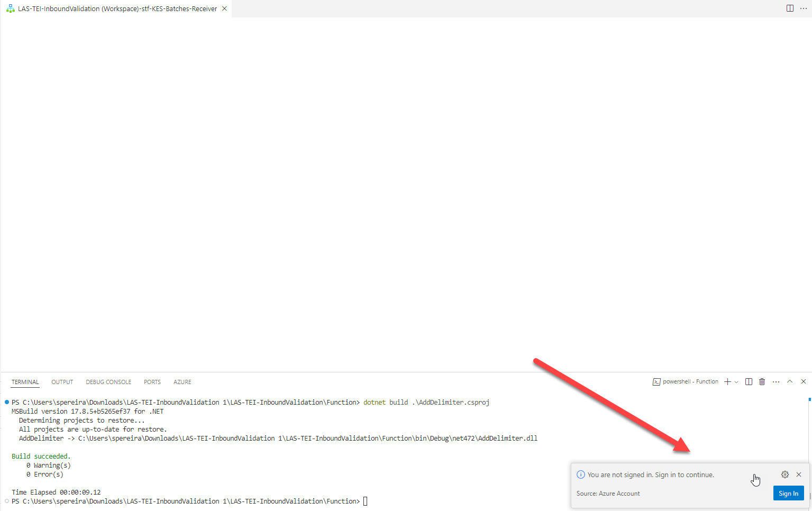Show the PORTS panel tab

152,382
